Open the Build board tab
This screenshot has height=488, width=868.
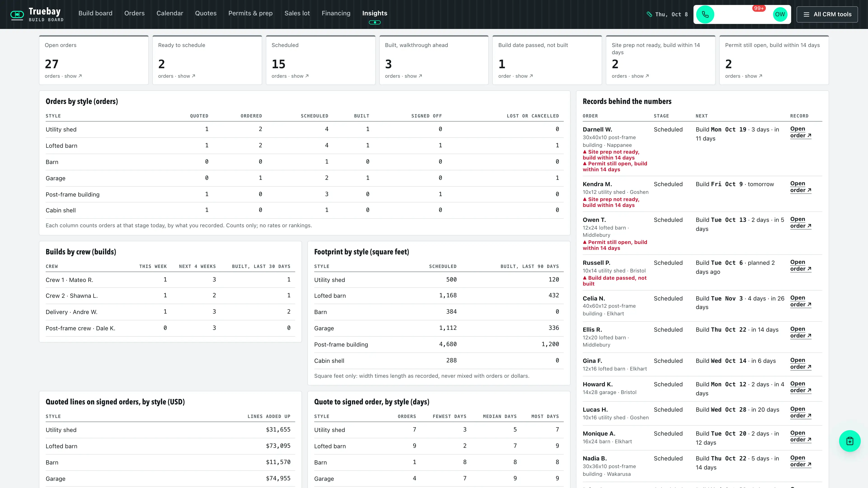pos(95,13)
